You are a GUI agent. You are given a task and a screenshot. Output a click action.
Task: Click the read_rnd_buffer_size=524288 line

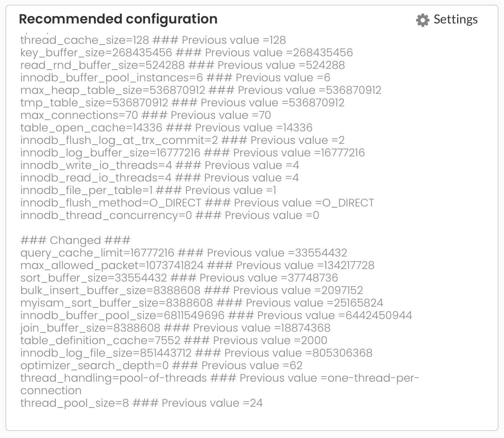(x=183, y=65)
